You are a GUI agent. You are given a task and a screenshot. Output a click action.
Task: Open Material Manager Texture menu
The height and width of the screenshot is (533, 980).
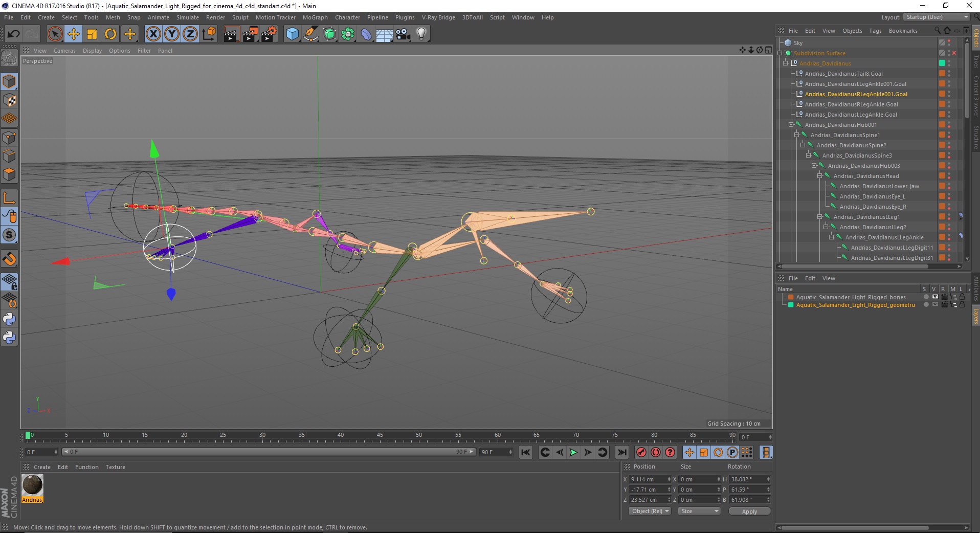(x=115, y=467)
